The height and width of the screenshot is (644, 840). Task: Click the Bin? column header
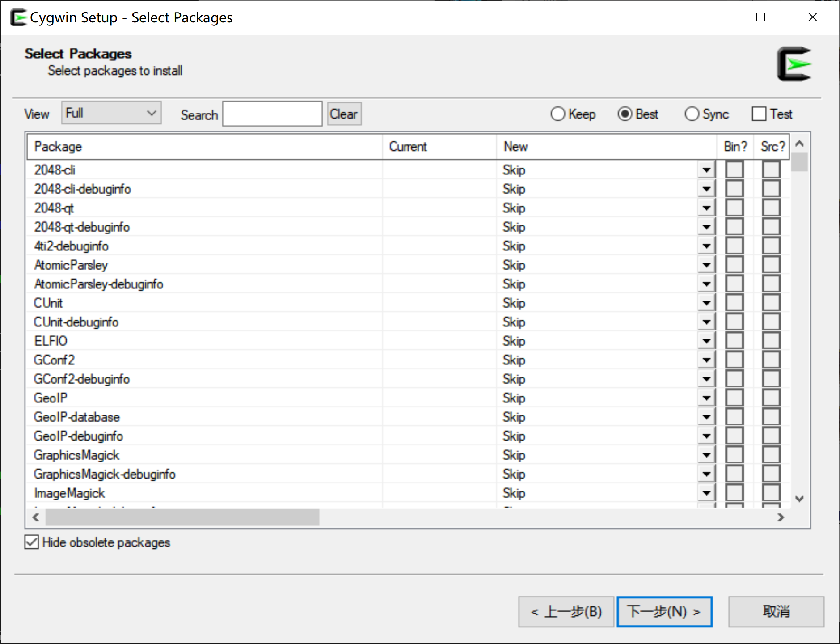735,147
